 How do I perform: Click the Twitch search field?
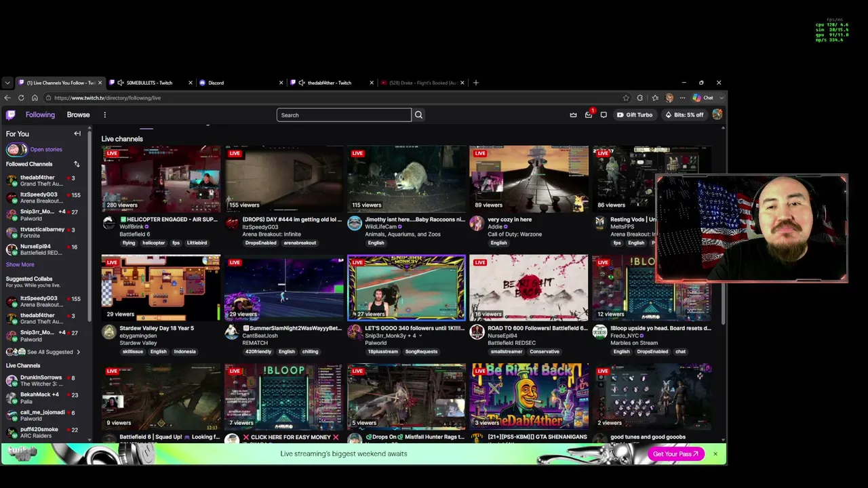coord(344,115)
